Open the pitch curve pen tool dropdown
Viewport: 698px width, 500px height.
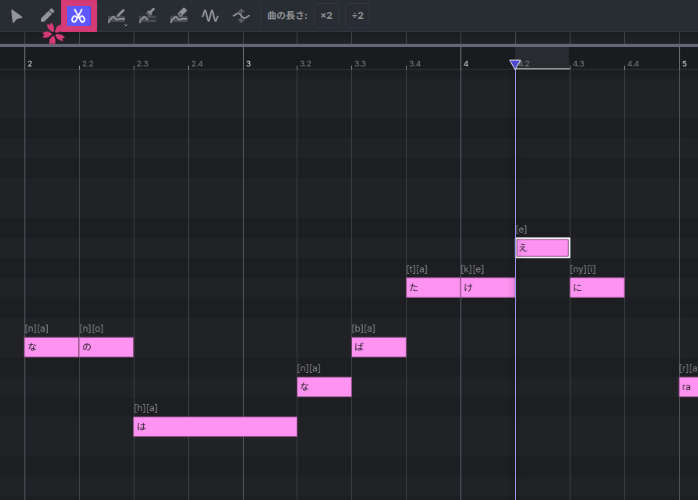pyautogui.click(x=117, y=16)
